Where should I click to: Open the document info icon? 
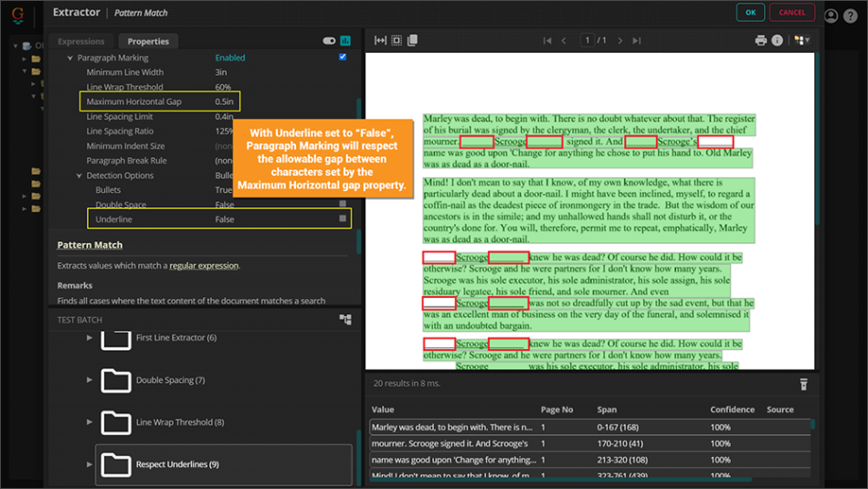(x=778, y=40)
